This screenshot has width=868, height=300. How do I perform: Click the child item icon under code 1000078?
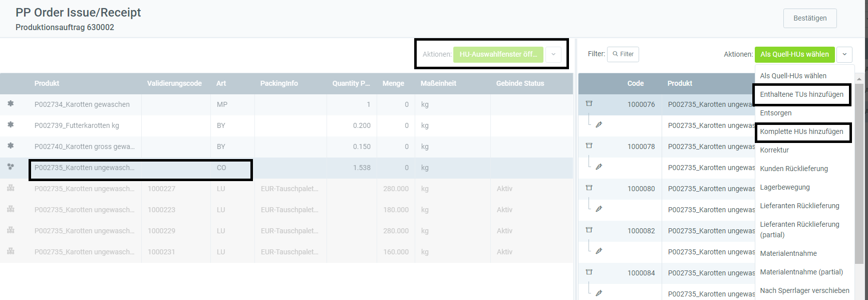click(599, 167)
